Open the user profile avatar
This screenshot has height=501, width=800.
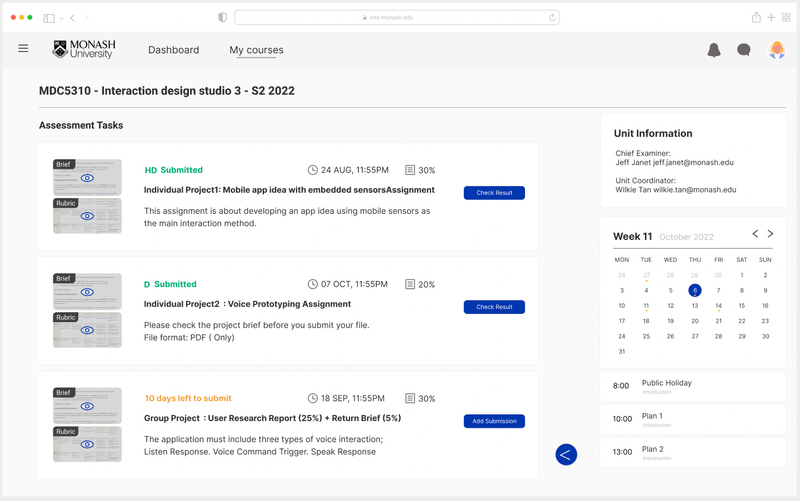pyautogui.click(x=777, y=49)
